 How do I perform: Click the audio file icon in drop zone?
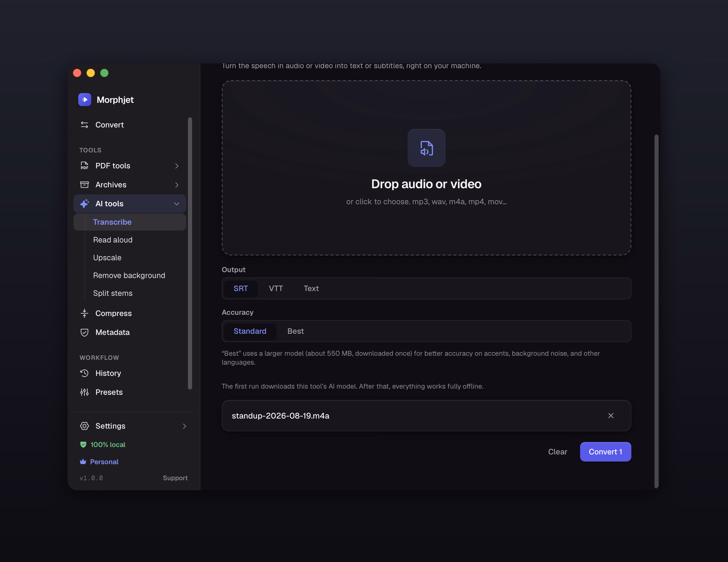(x=426, y=148)
